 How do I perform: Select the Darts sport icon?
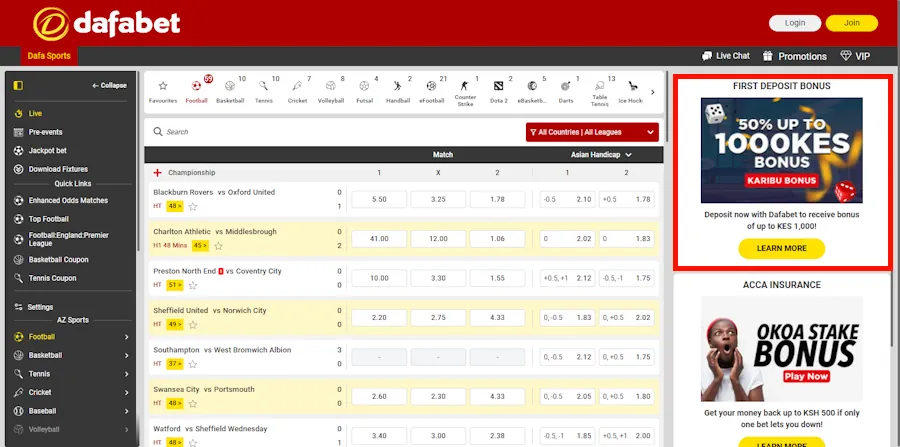[x=565, y=85]
